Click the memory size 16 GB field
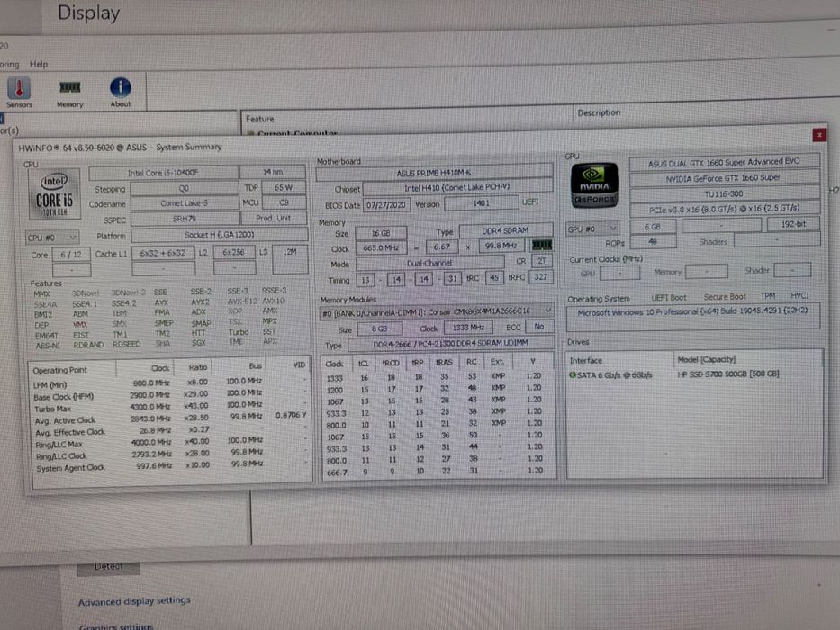Screen dimensions: 840x630 [381, 233]
